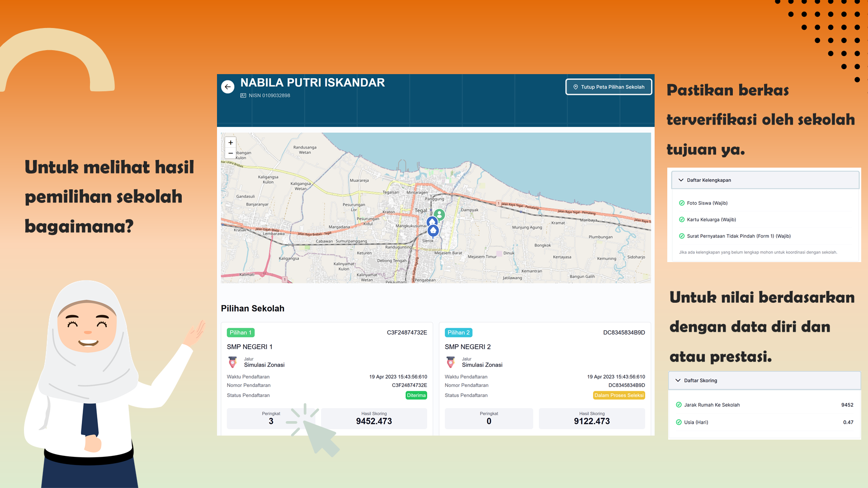Screen dimensions: 868x488
Task: Click the SMP NEGERI 1 school name
Action: click(x=250, y=347)
